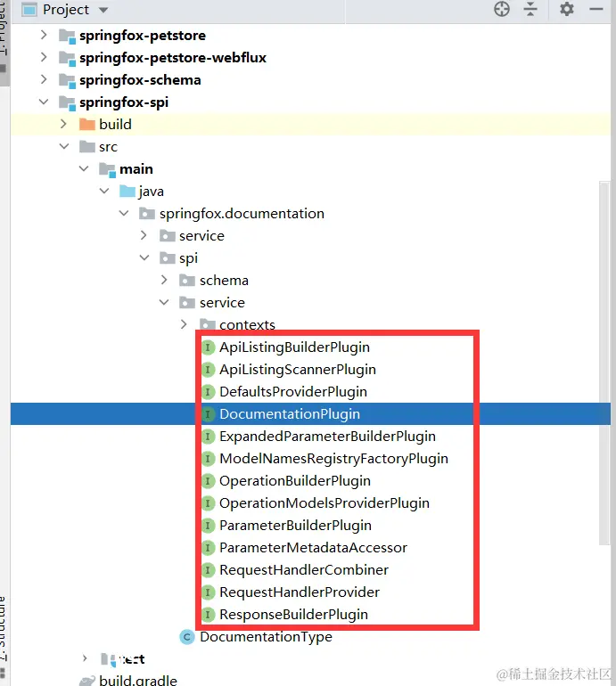The width and height of the screenshot is (616, 686).
Task: Expand the springfox-petstore-webflux module
Action: click(x=44, y=57)
